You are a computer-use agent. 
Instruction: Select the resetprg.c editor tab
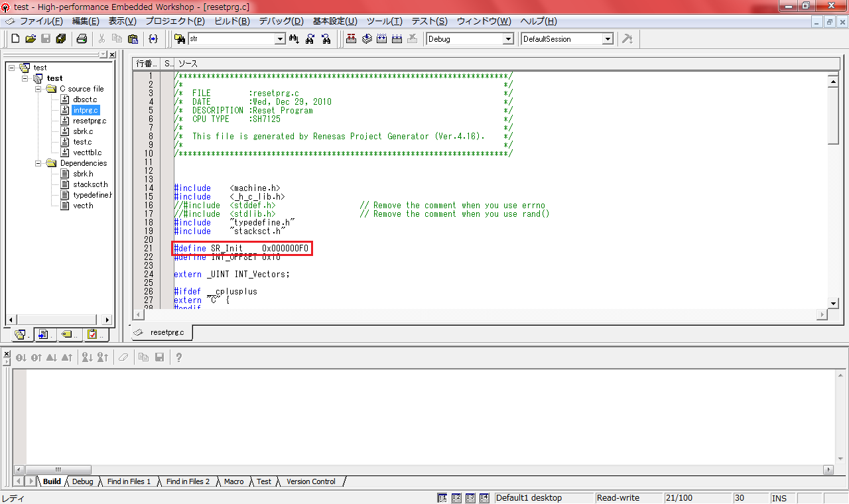tap(161, 332)
